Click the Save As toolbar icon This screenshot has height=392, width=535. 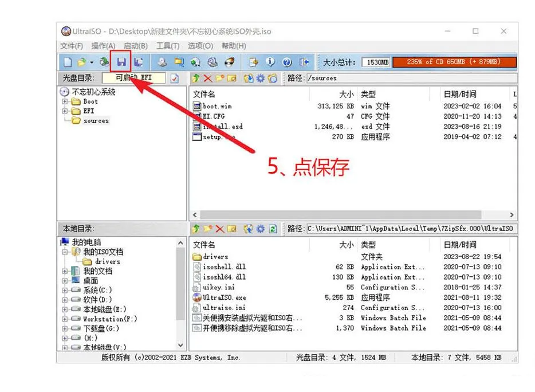tap(138, 62)
